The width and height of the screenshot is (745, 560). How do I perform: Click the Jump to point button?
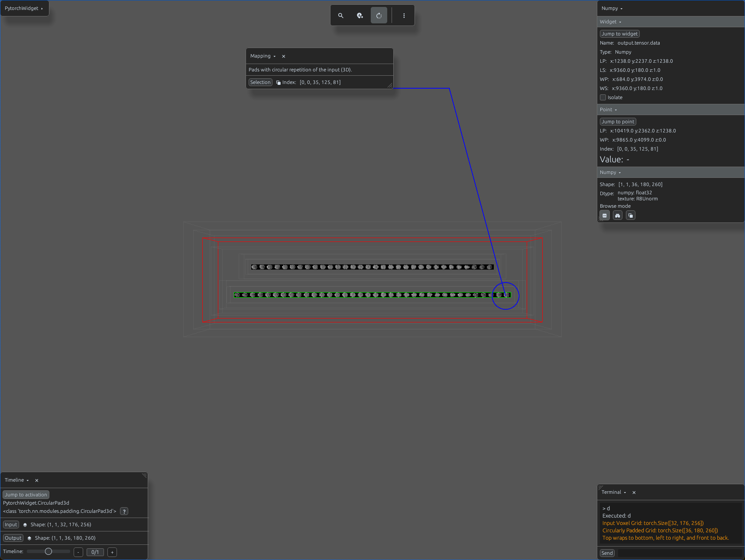coord(618,122)
